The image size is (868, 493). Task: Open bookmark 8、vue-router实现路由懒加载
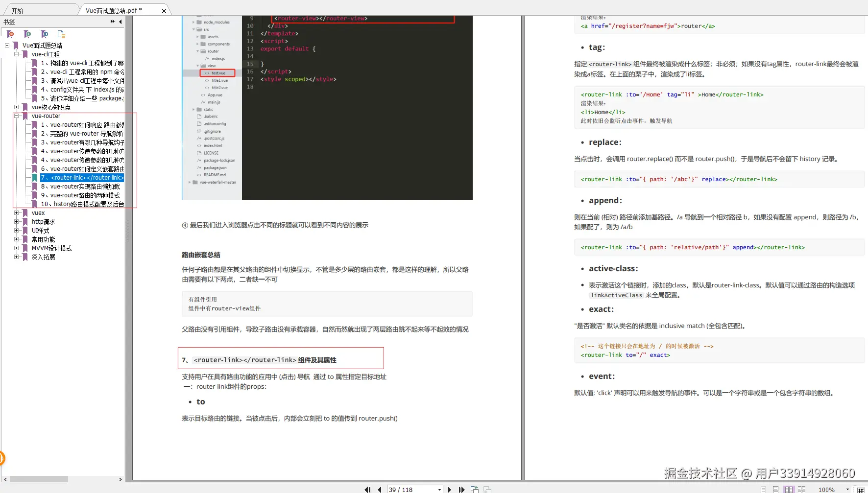click(80, 187)
